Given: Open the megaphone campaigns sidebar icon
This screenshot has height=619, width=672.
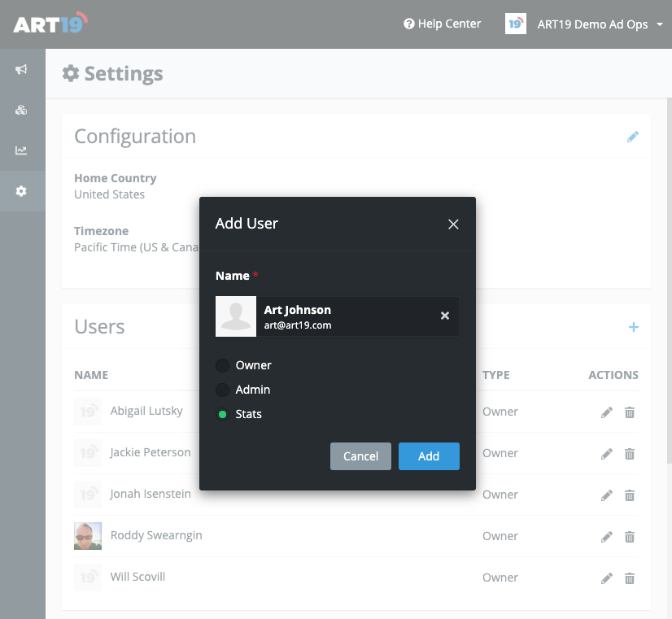Looking at the screenshot, I should [21, 70].
